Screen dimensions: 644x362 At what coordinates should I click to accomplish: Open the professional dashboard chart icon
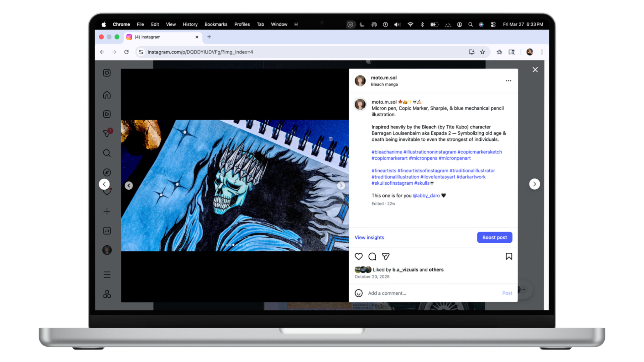pos(107,231)
